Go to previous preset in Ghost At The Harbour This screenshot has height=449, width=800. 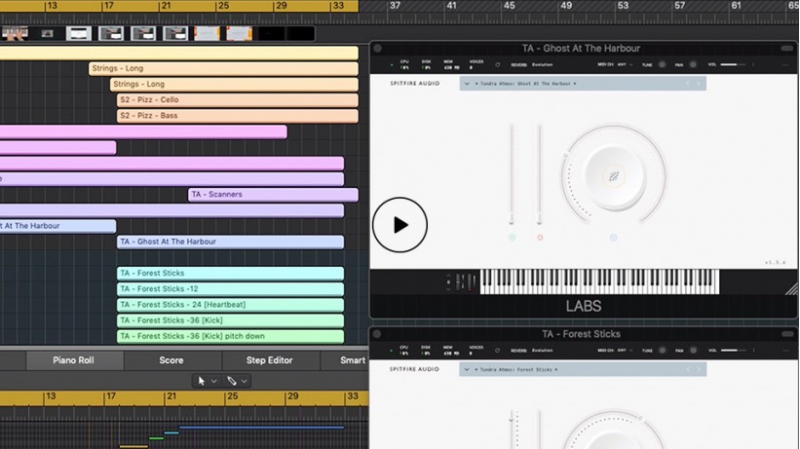coord(688,83)
